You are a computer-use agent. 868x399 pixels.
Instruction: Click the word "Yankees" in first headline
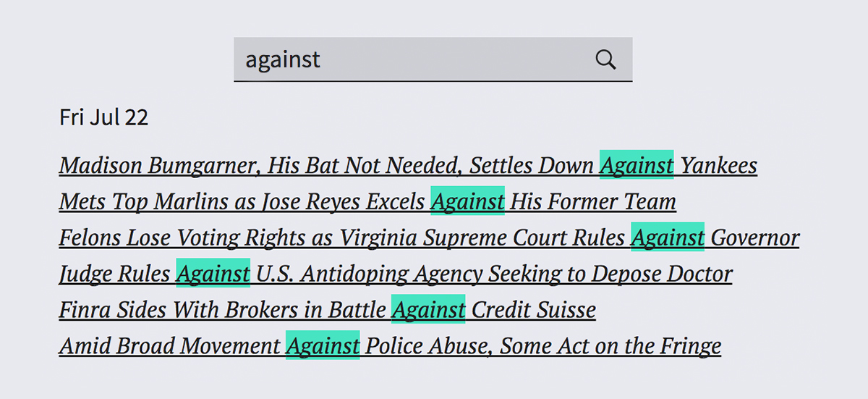[719, 166]
